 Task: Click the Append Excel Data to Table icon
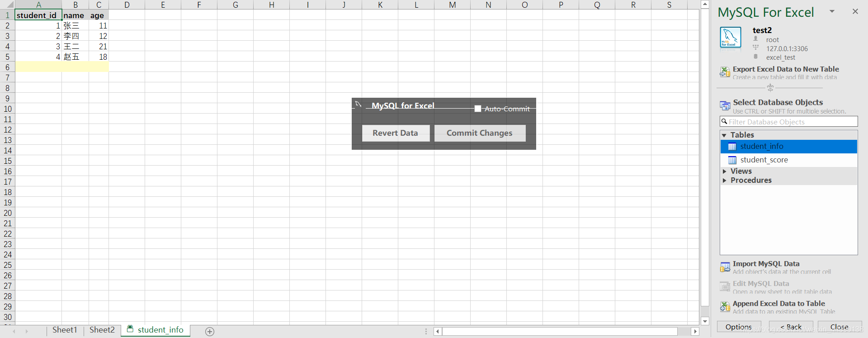(725, 307)
